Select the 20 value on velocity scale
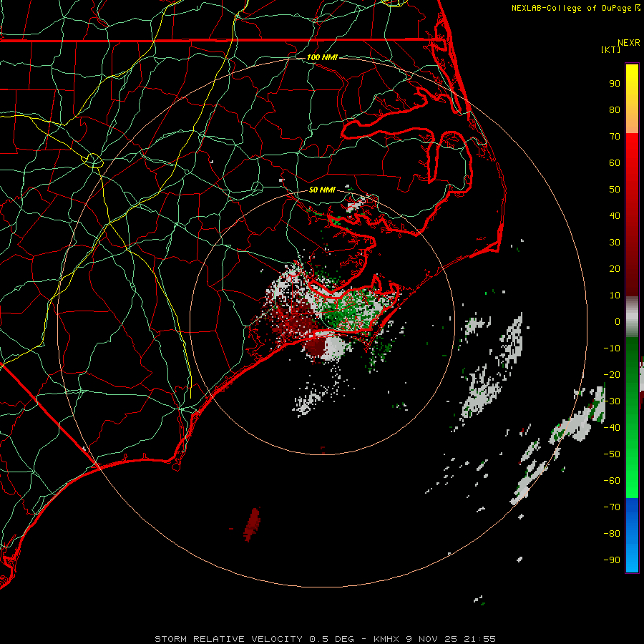 (615, 268)
